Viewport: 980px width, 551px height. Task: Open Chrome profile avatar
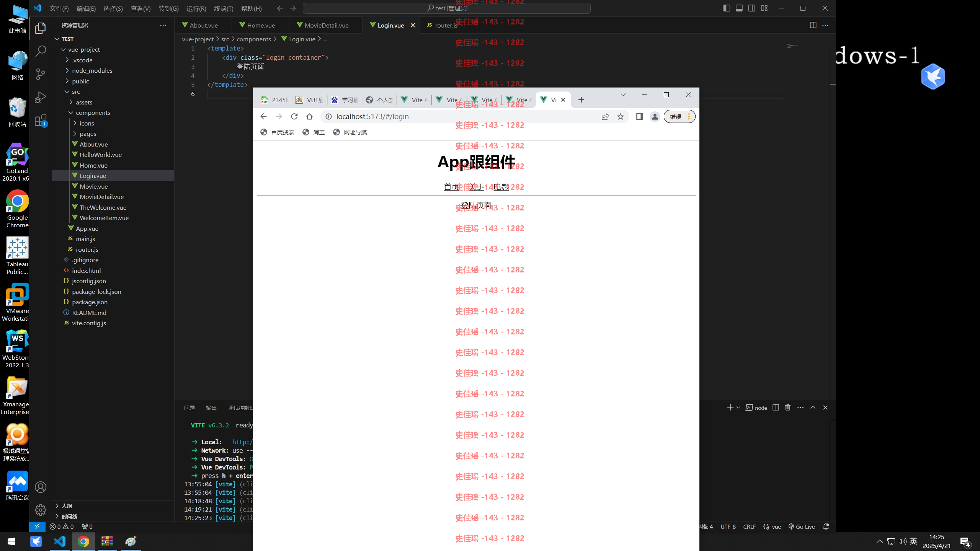[655, 117]
